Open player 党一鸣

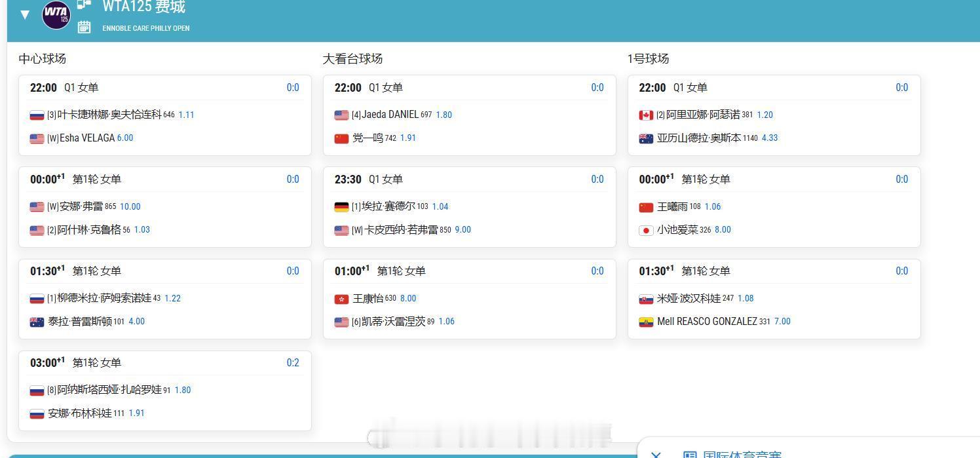[x=367, y=138]
